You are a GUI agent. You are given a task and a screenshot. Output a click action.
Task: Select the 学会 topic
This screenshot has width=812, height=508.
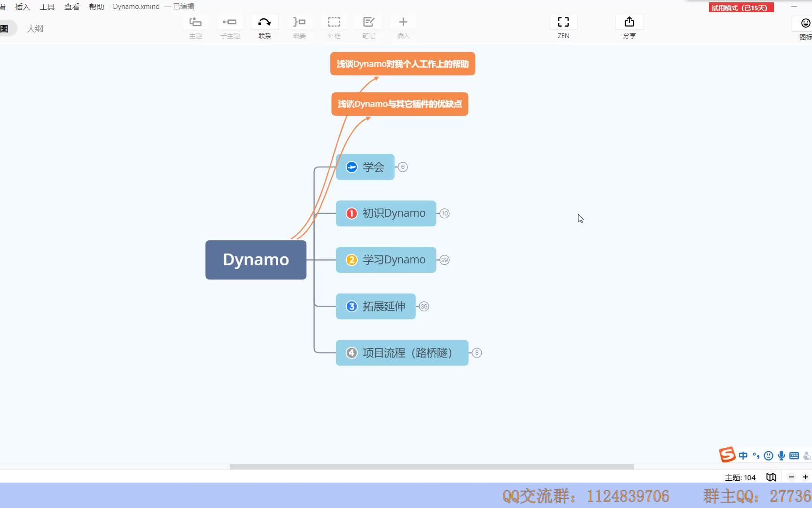pyautogui.click(x=365, y=167)
